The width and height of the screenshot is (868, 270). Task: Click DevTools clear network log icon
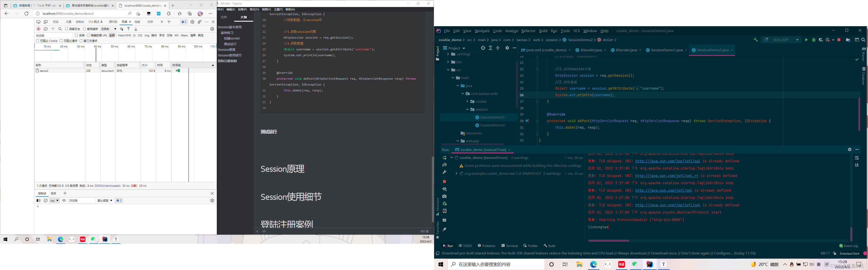pyautogui.click(x=46, y=29)
